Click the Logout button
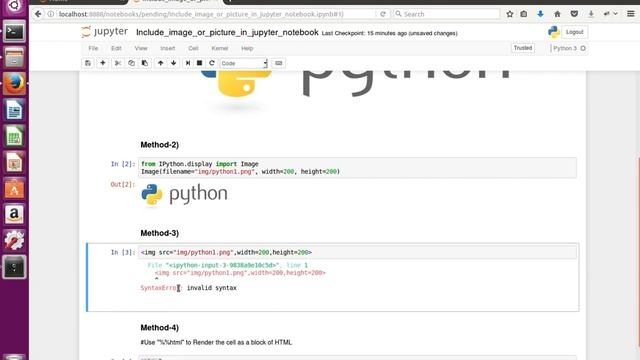The height and width of the screenshot is (360, 640). pyautogui.click(x=574, y=32)
